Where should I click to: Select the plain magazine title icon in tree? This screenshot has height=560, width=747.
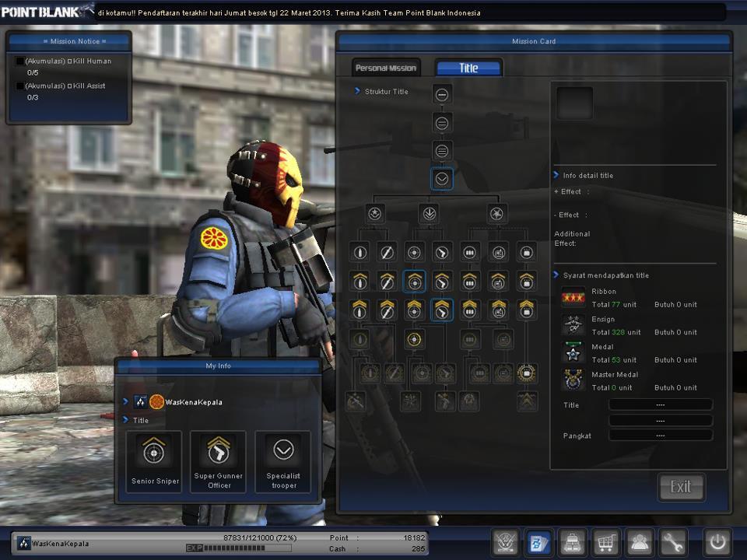pos(470,252)
